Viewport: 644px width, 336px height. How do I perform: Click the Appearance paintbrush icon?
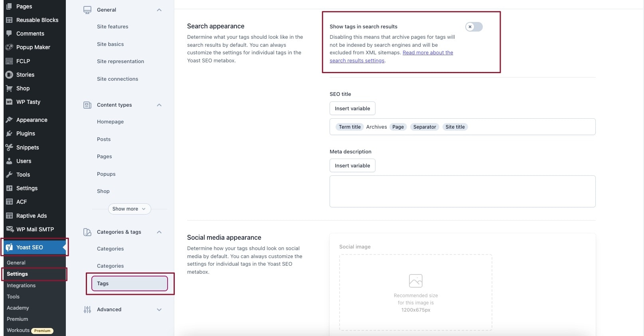click(9, 120)
